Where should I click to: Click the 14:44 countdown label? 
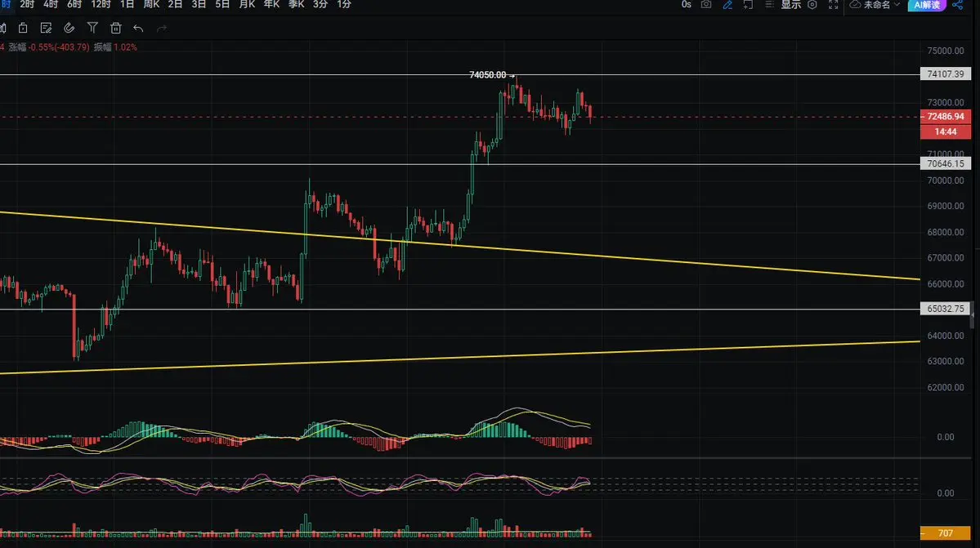point(946,131)
